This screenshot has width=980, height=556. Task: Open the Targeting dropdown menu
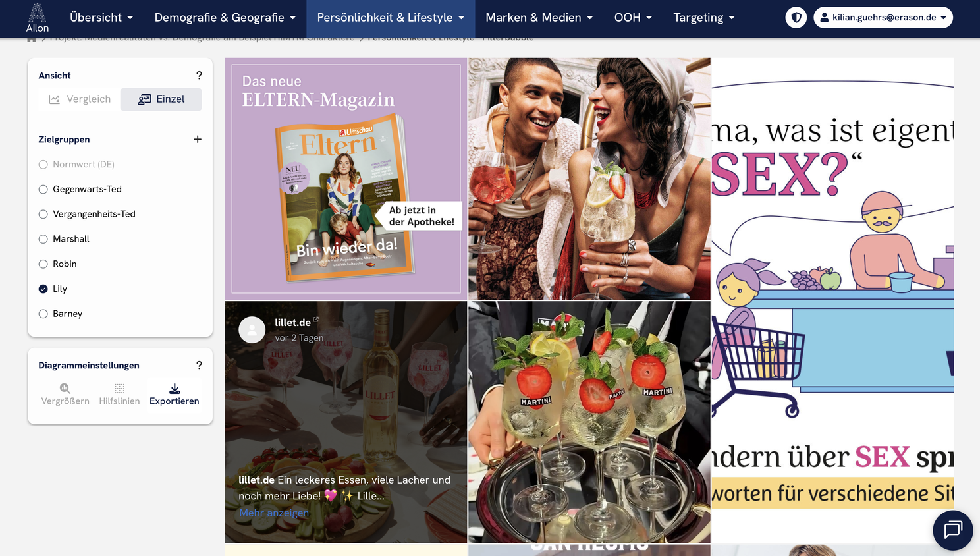(704, 18)
